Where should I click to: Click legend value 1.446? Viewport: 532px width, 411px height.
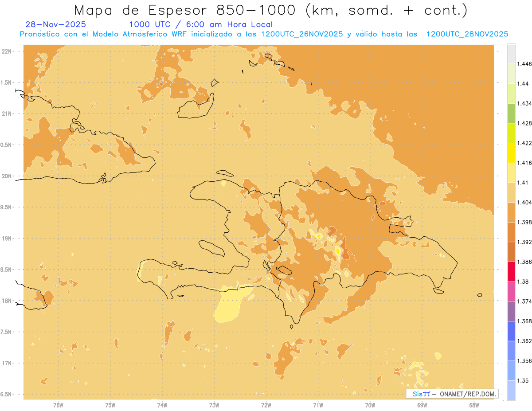(x=524, y=64)
